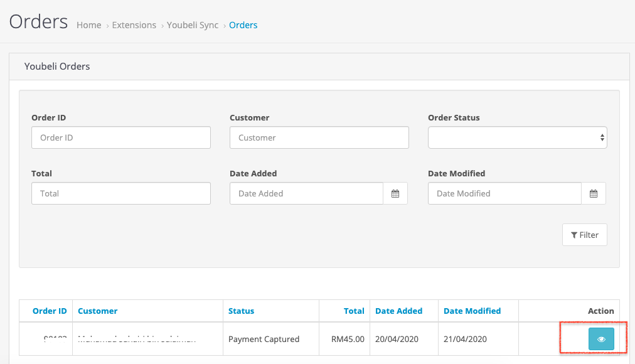635x364 pixels.
Task: Click the Date Added text field
Action: pos(306,194)
